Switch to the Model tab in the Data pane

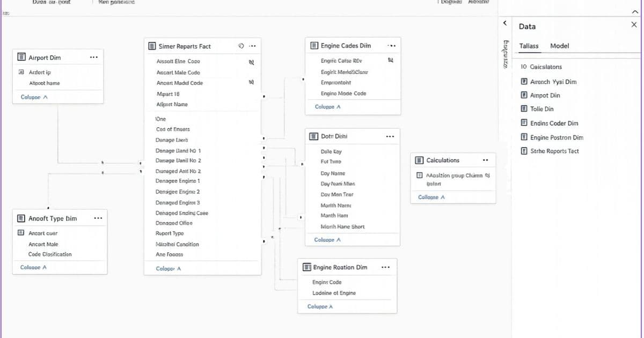(560, 46)
